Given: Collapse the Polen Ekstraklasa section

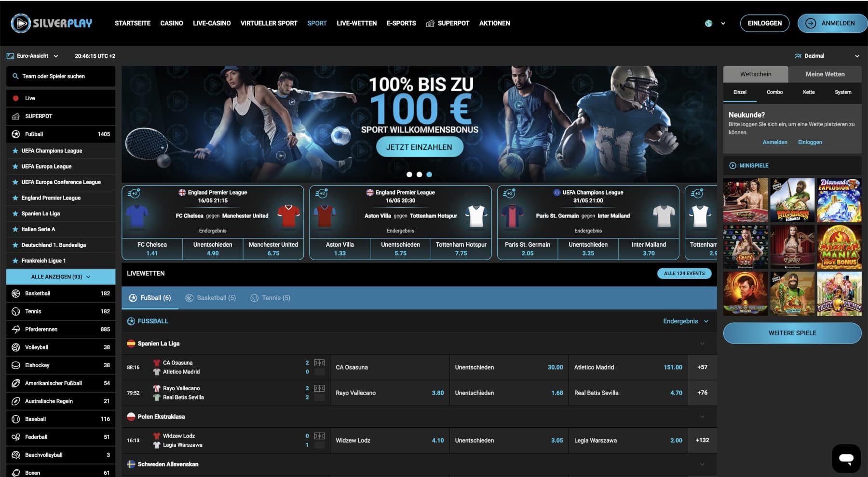Looking at the screenshot, I should pyautogui.click(x=702, y=417).
